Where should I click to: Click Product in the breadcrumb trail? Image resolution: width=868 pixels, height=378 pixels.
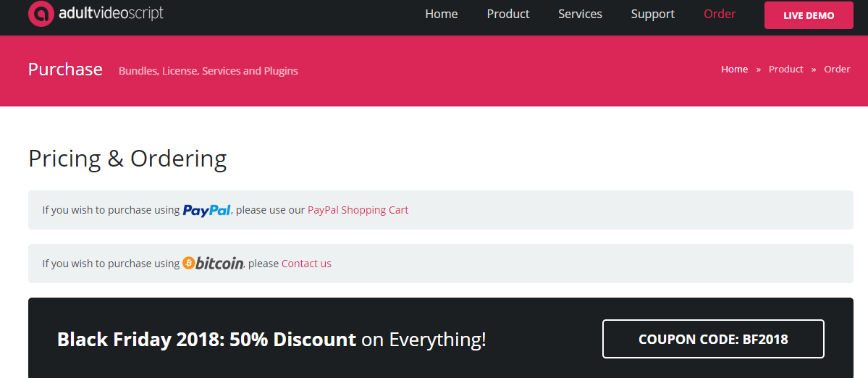click(x=785, y=70)
